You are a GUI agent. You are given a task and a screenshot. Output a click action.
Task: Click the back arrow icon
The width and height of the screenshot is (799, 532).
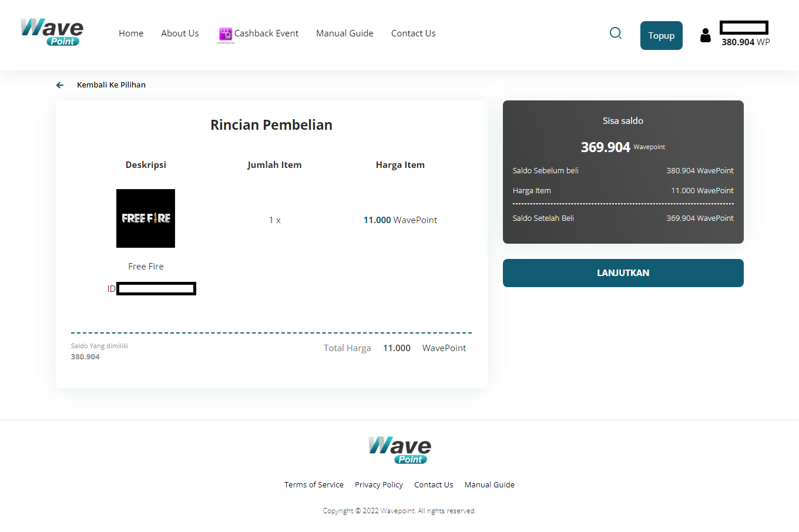click(60, 85)
